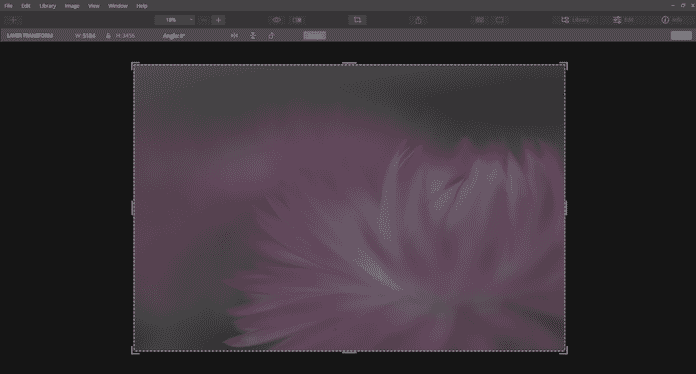
Task: Expand the 18% zoom level dropdown
Action: [174, 20]
